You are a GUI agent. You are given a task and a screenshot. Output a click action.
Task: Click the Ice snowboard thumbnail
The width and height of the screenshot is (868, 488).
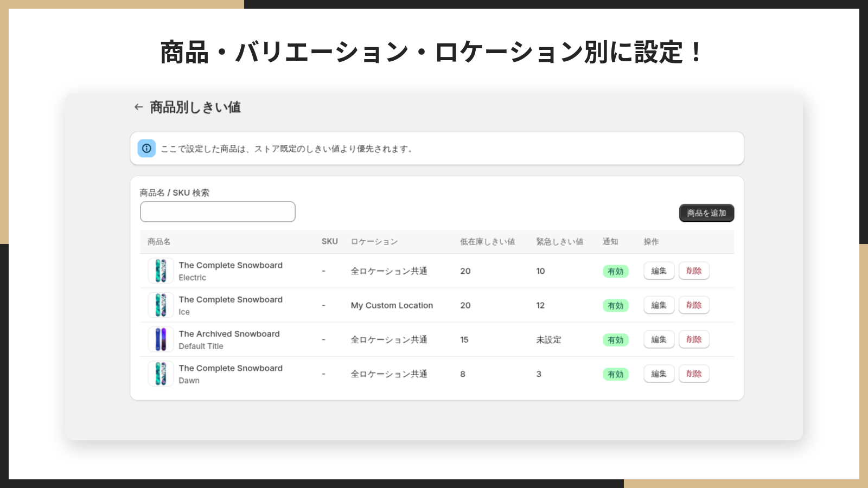(x=161, y=305)
